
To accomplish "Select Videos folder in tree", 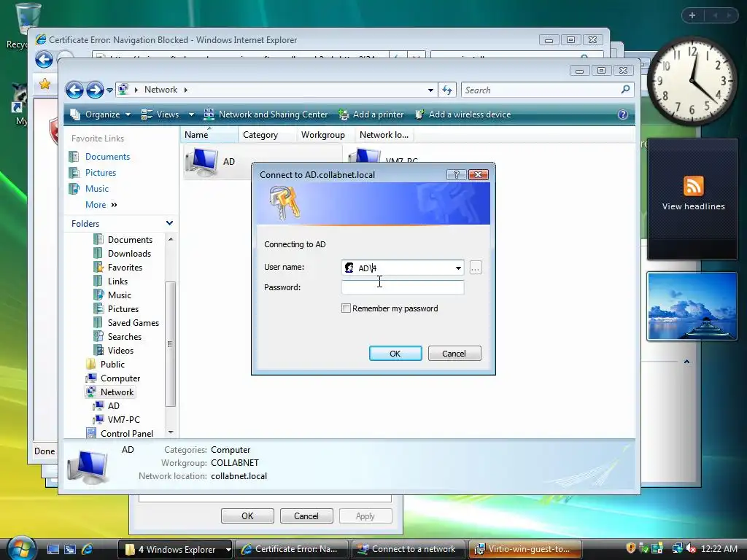I will [x=120, y=350].
